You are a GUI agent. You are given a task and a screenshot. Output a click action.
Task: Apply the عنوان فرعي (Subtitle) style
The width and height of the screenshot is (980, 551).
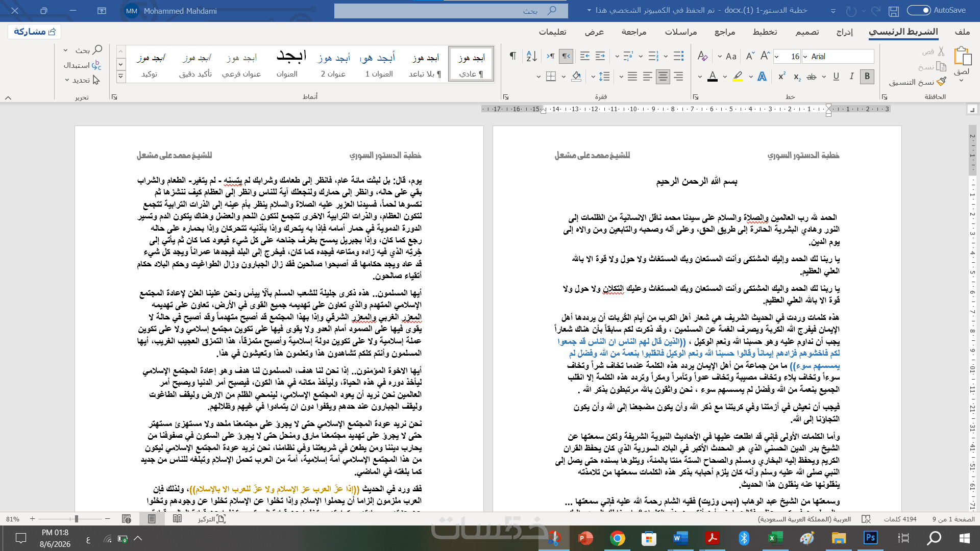(x=241, y=64)
